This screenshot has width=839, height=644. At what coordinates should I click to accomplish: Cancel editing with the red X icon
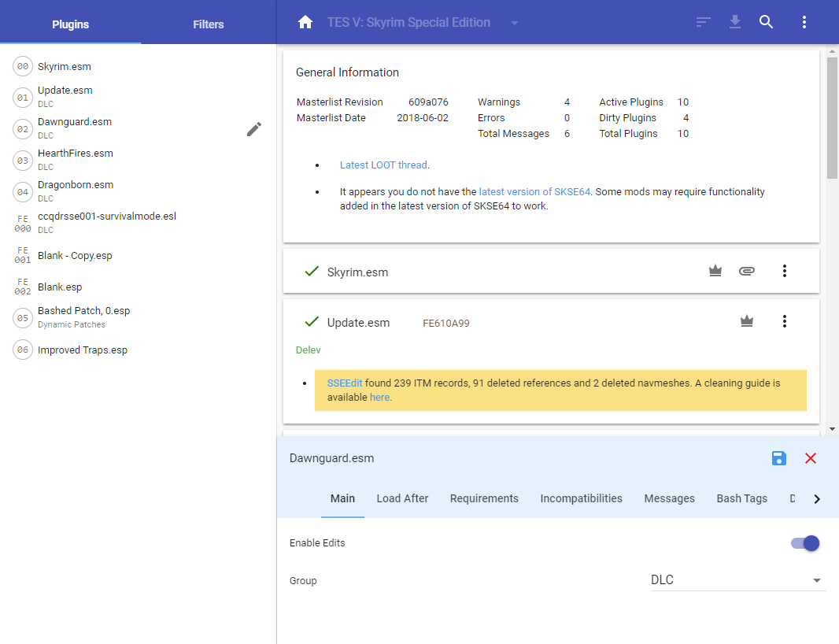[x=811, y=458]
